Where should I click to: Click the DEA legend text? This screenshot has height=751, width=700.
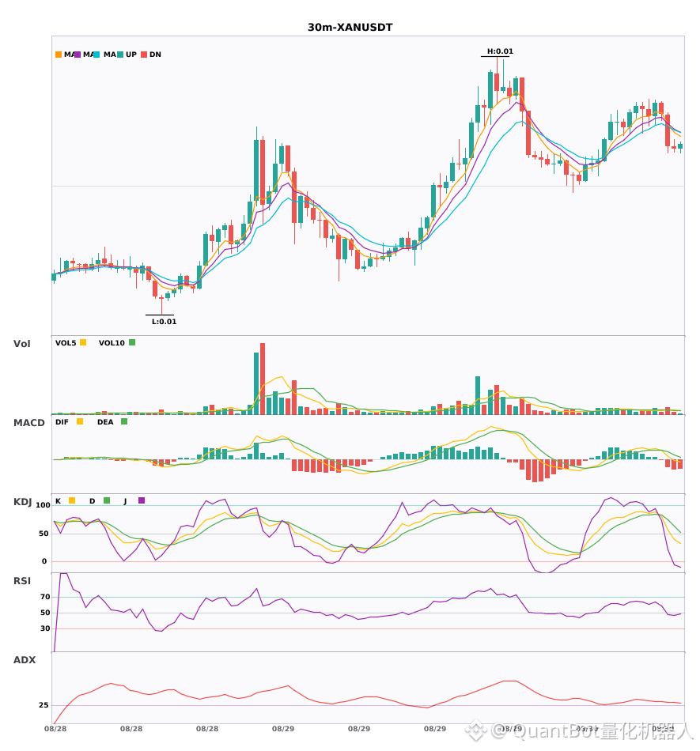click(105, 422)
